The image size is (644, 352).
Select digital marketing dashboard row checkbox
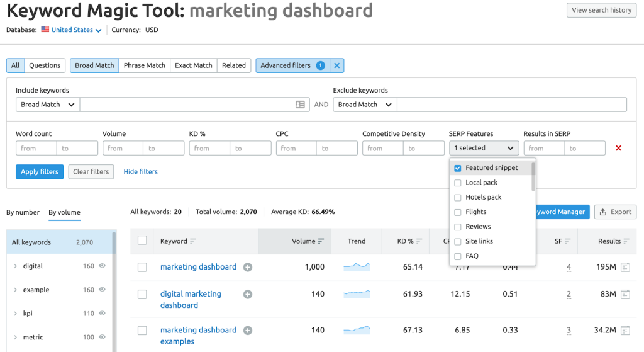click(x=142, y=295)
